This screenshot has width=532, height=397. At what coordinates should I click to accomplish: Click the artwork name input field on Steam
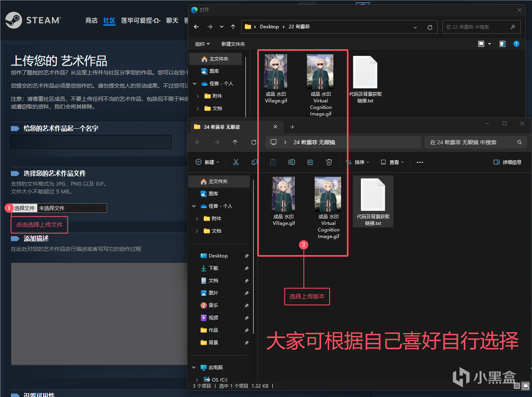(x=92, y=142)
